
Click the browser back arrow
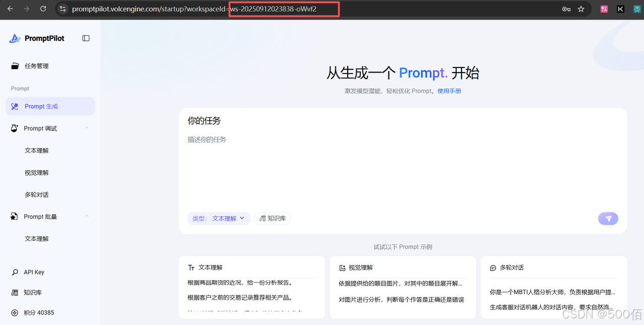coord(10,9)
